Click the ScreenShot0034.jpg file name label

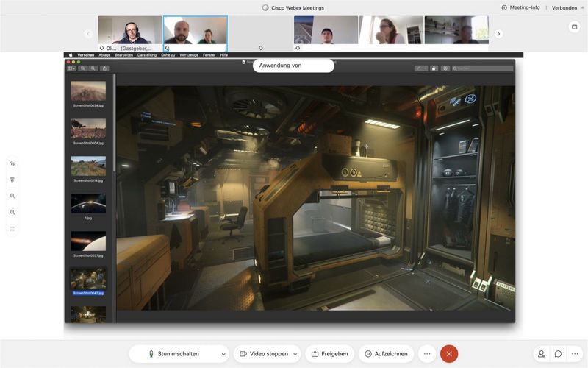click(88, 105)
